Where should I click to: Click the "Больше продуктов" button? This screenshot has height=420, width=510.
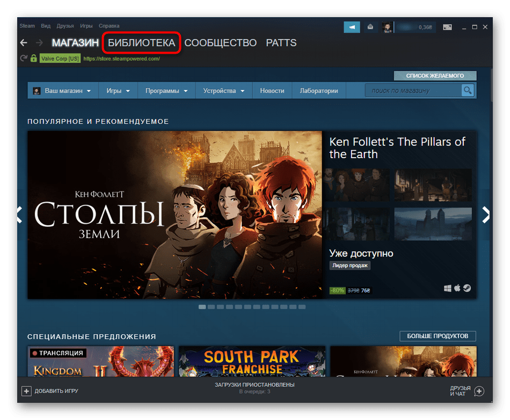coord(438,336)
